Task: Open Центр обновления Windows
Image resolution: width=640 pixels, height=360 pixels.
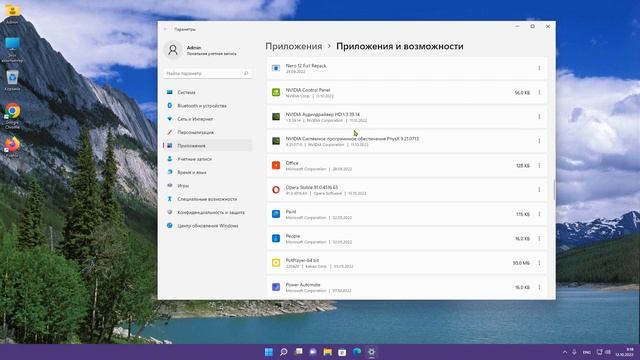Action: click(x=207, y=226)
